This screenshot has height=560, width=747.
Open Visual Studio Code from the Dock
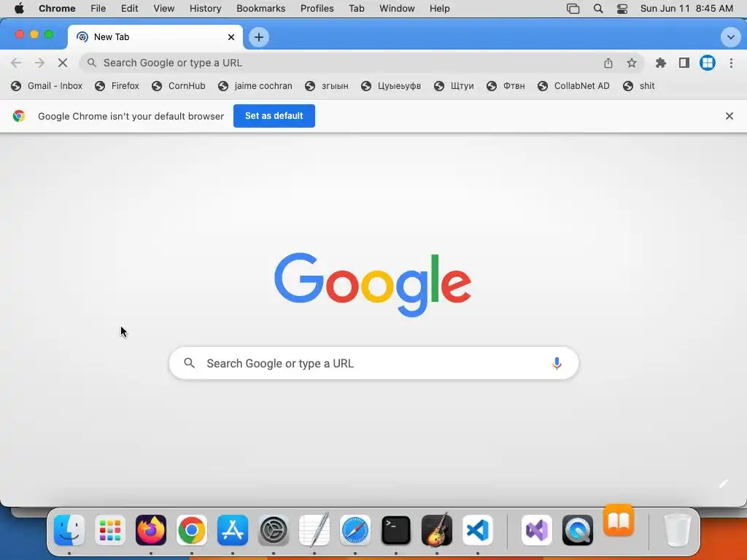pos(478,530)
